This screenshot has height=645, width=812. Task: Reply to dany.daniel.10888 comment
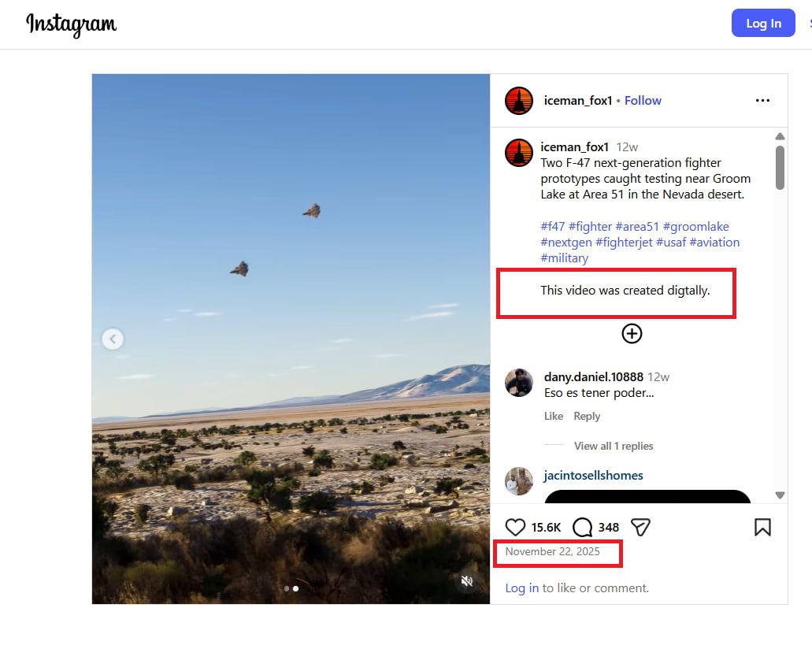coord(587,416)
